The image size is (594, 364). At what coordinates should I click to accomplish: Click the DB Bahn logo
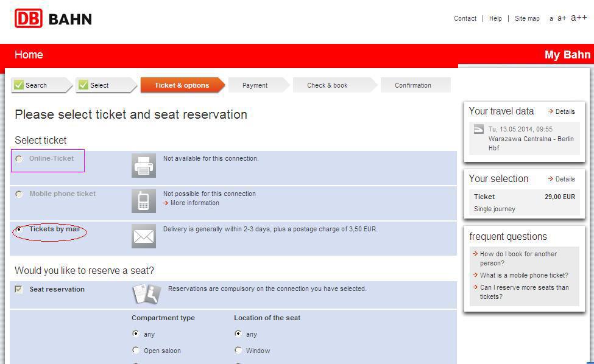pos(53,18)
